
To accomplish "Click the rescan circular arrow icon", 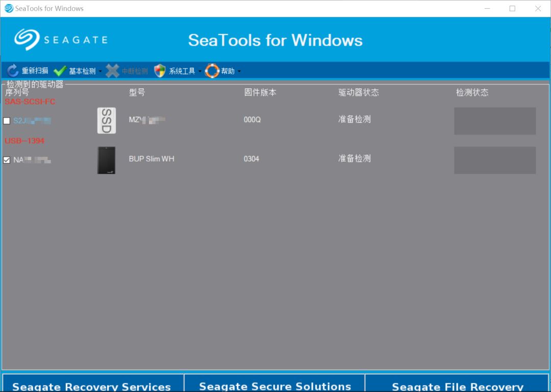I will click(13, 71).
